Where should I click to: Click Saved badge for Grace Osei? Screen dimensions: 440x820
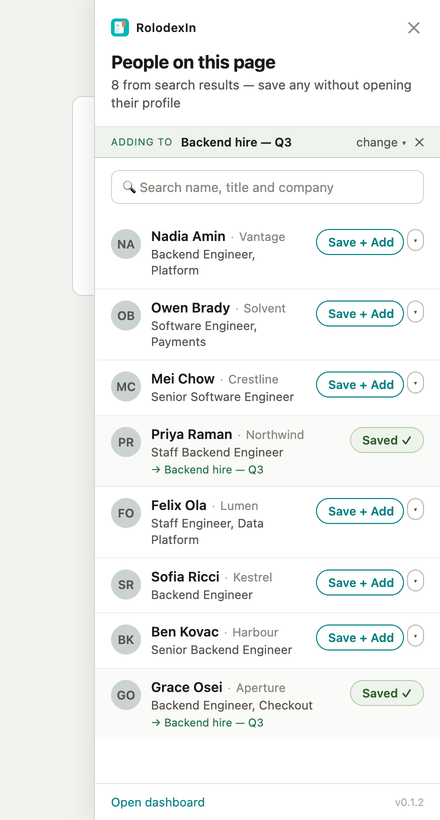click(387, 693)
